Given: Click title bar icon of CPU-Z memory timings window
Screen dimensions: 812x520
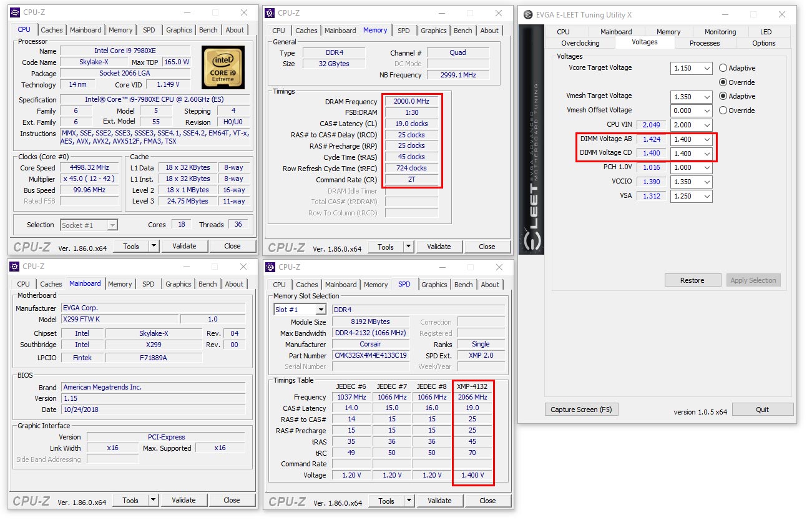Looking at the screenshot, I should click(270, 12).
